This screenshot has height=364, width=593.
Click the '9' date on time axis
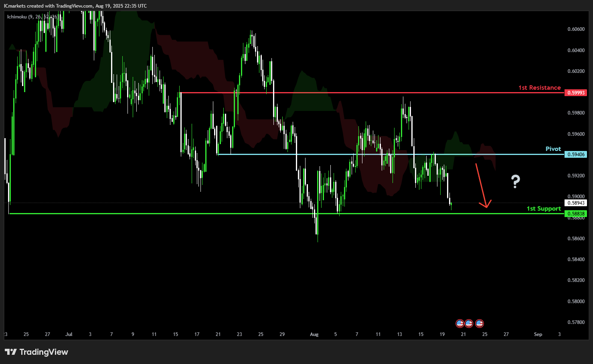(x=133, y=334)
